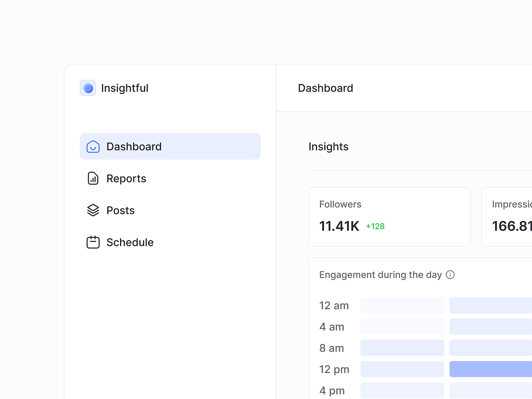This screenshot has width=532, height=399.
Task: Select the second 4 am heatmap cell
Action: pyautogui.click(x=490, y=326)
